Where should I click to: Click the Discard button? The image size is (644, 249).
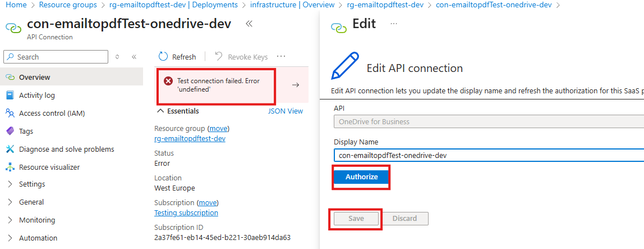[x=404, y=219]
